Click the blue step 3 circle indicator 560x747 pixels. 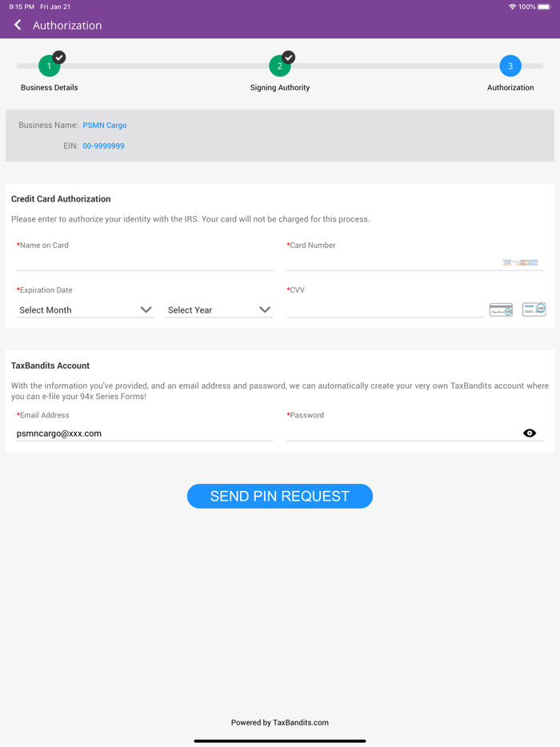click(x=510, y=66)
